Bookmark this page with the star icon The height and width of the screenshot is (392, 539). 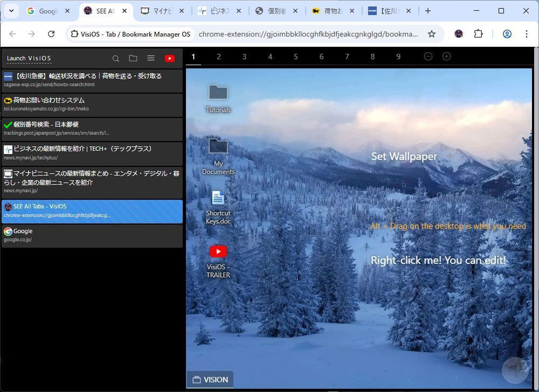click(432, 33)
